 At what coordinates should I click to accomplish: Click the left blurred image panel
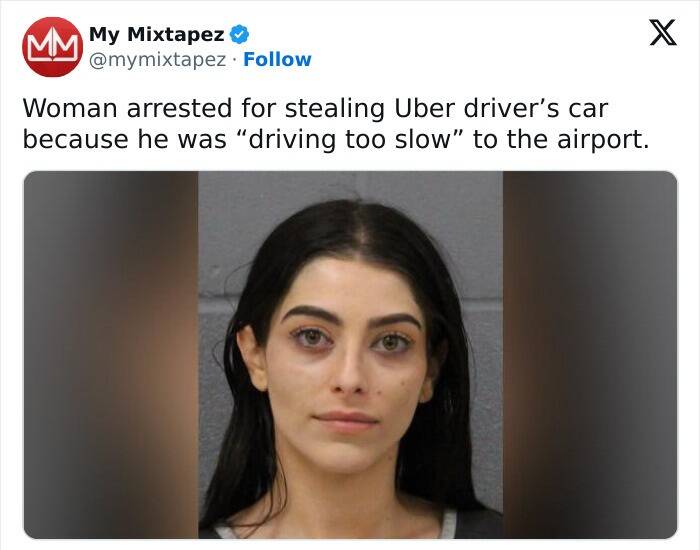[111, 355]
